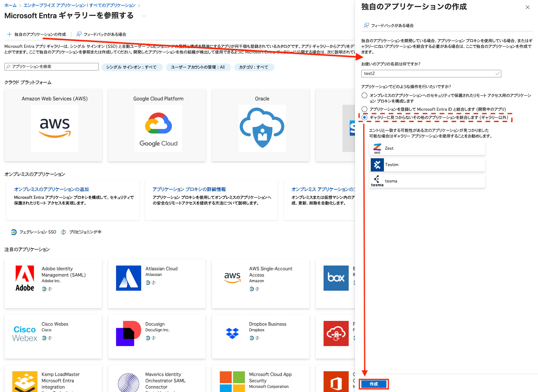This screenshot has height=392, width=538.
Task: Select the Microsoft Entra ID 統合 radio option
Action: [x=364, y=109]
